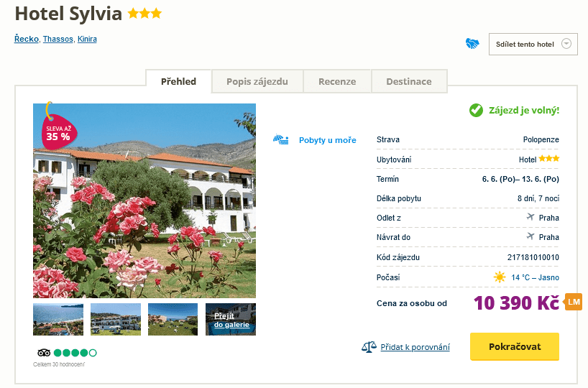Click the orange LM last-minute badge
Screen dimensions: 588x388
[x=574, y=302]
